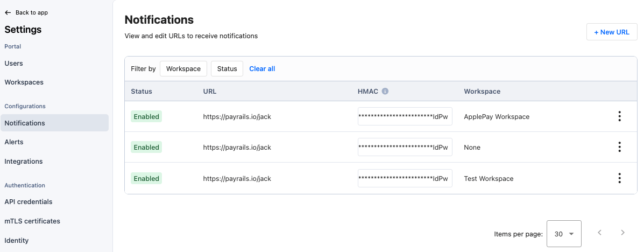Screen dimensions: 644x252
Task: Click HMAC field in Test Workspace row
Action: coord(405,178)
